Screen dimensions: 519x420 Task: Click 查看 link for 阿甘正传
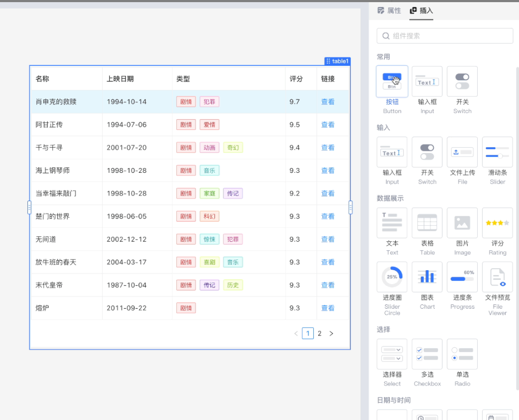[328, 125]
